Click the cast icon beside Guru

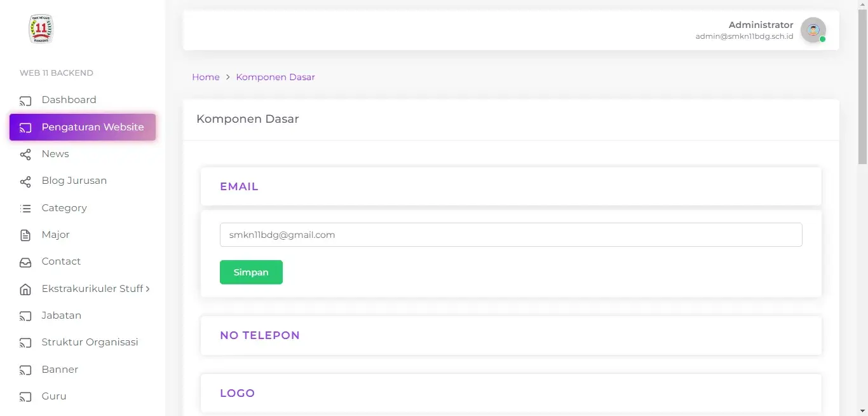tap(25, 397)
